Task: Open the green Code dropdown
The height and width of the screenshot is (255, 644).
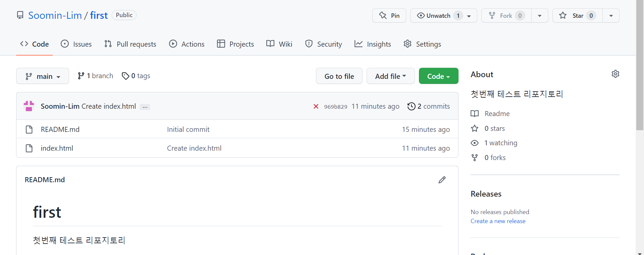Action: [438, 76]
